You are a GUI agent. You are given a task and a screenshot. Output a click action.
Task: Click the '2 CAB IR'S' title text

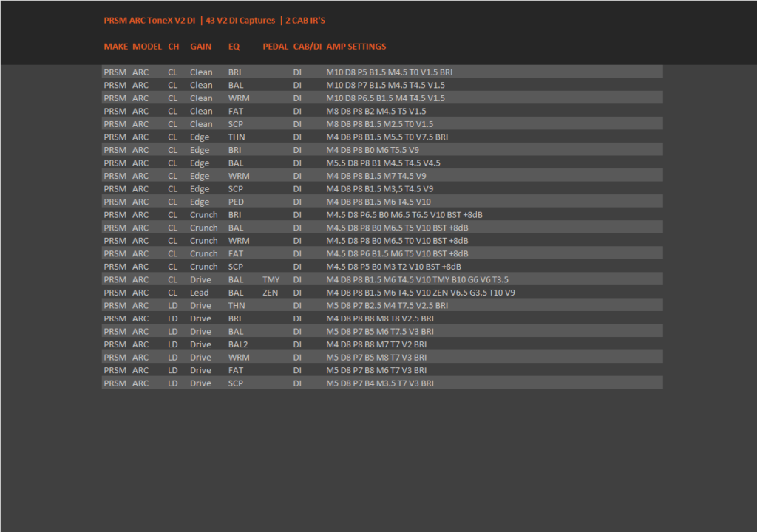coord(305,20)
